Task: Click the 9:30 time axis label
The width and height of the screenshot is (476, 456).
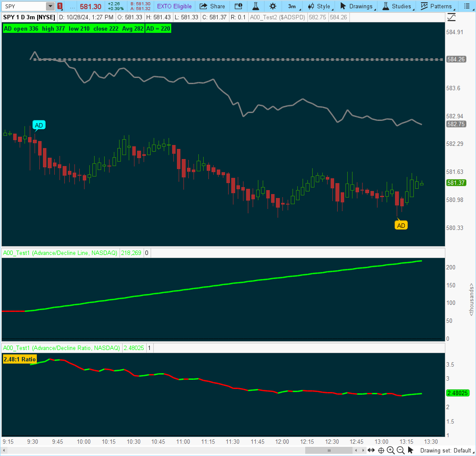Action: (33, 442)
